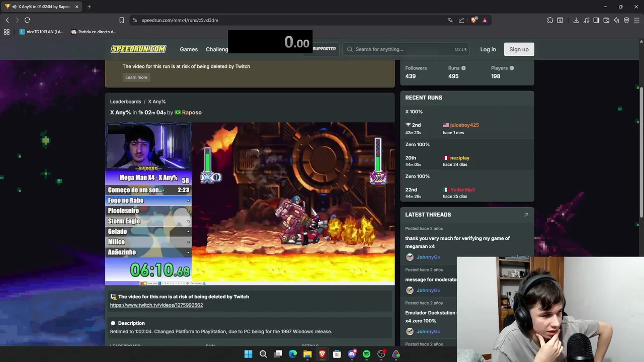Click the translate page icon
Image resolution: width=644 pixels, height=362 pixels.
[450, 20]
